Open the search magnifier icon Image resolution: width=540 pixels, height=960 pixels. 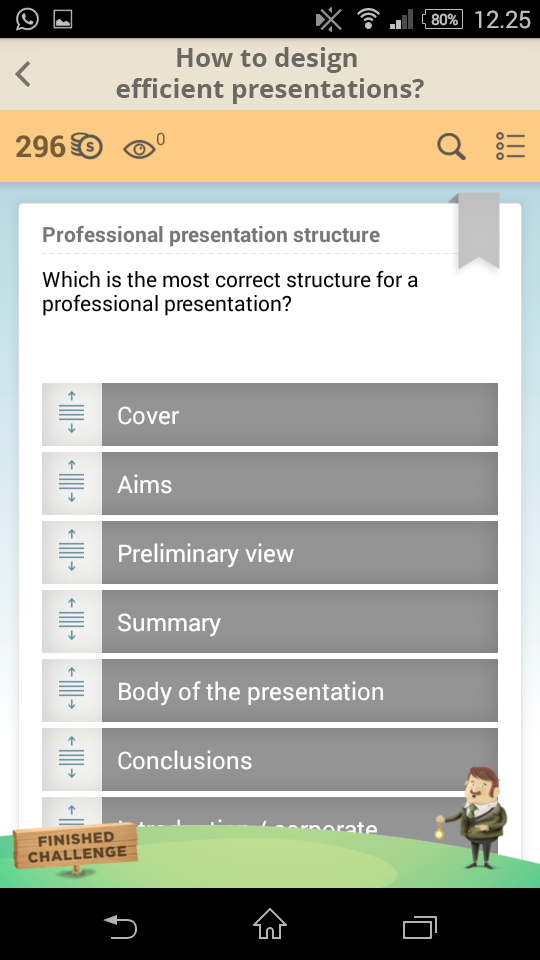451,147
